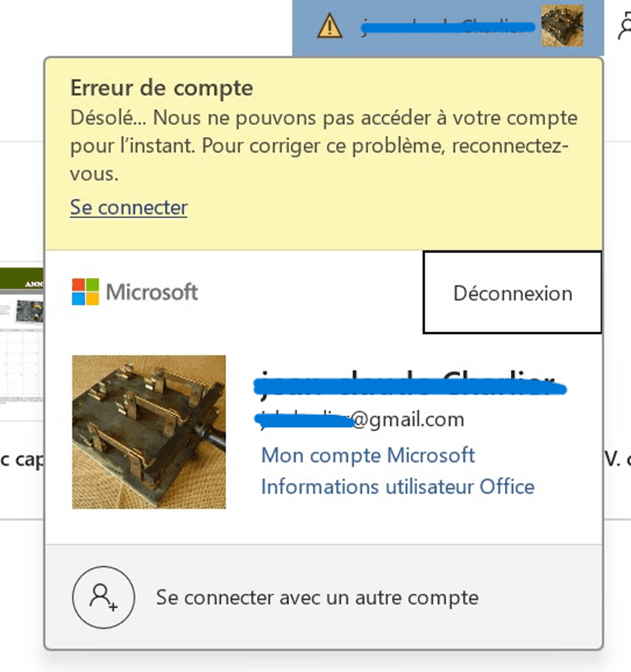Click the gray 'Microsoft' wordmark text
Screen dimensions: 631x672
click(x=152, y=292)
